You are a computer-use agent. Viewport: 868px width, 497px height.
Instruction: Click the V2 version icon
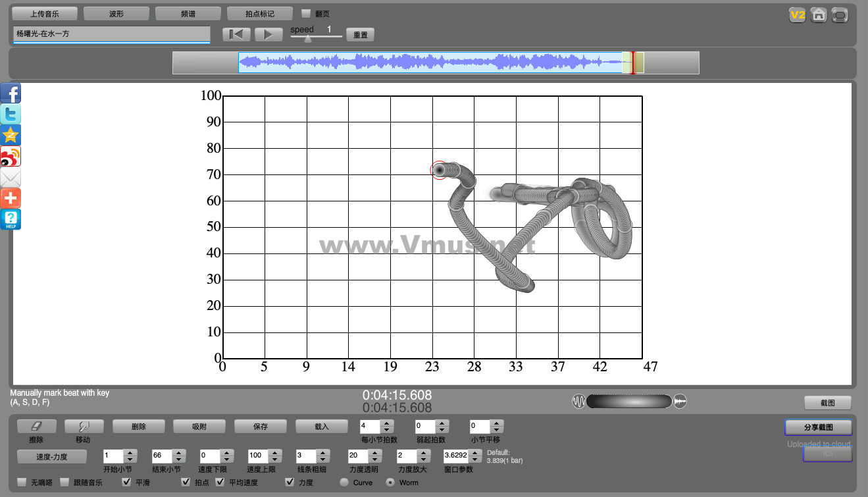797,14
